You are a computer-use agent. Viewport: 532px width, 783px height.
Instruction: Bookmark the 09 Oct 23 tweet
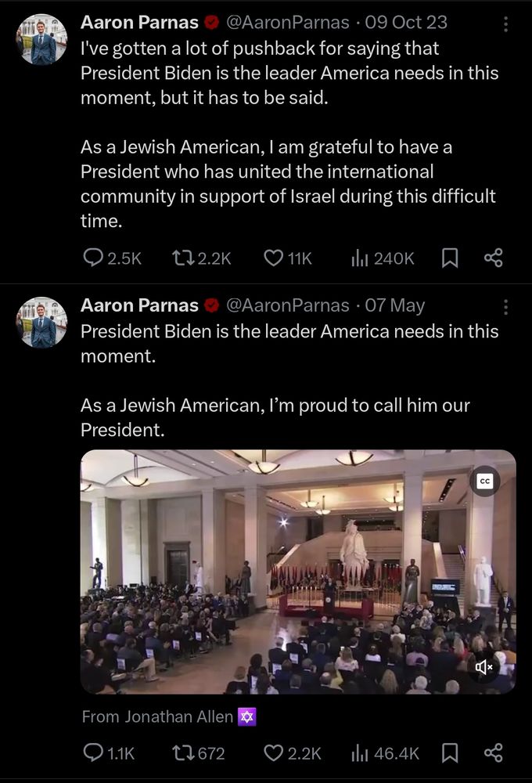coord(450,258)
